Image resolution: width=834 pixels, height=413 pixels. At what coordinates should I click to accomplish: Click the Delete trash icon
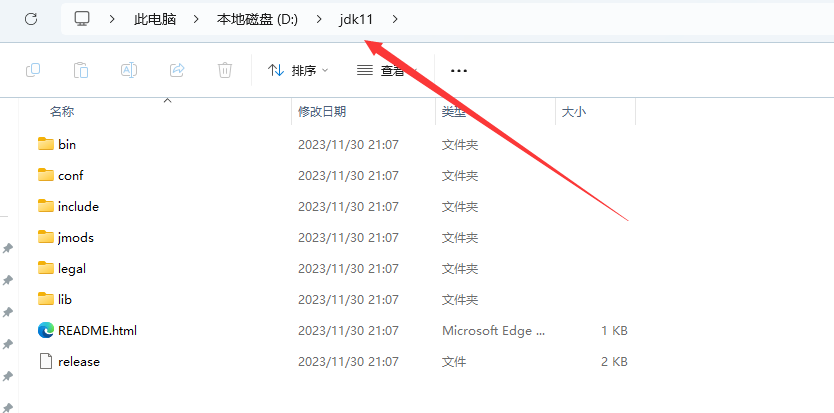[x=225, y=70]
